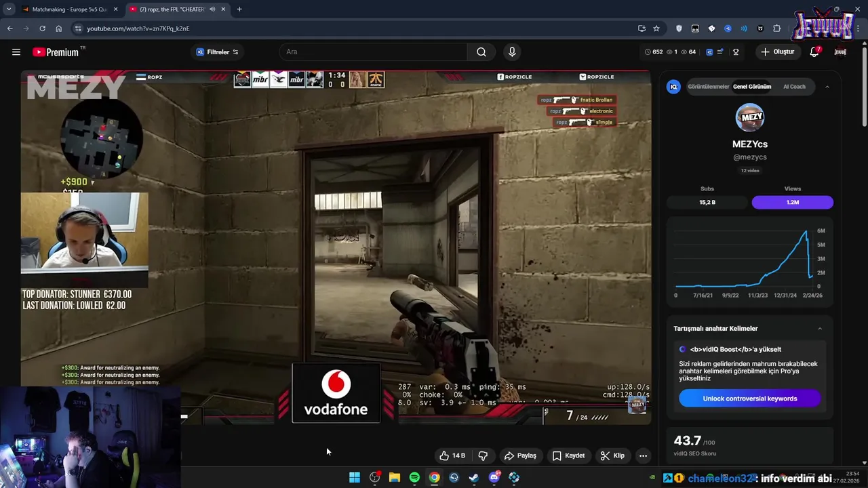Close the Matchmaking browser tab
The width and height of the screenshot is (868, 488).
coord(116,9)
